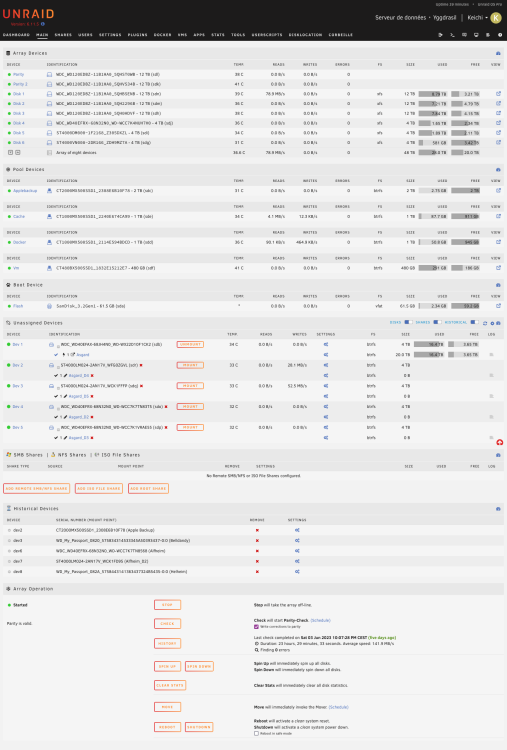The image size is (507, 750).
Task: Open the Docker menu
Action: pyautogui.click(x=162, y=35)
